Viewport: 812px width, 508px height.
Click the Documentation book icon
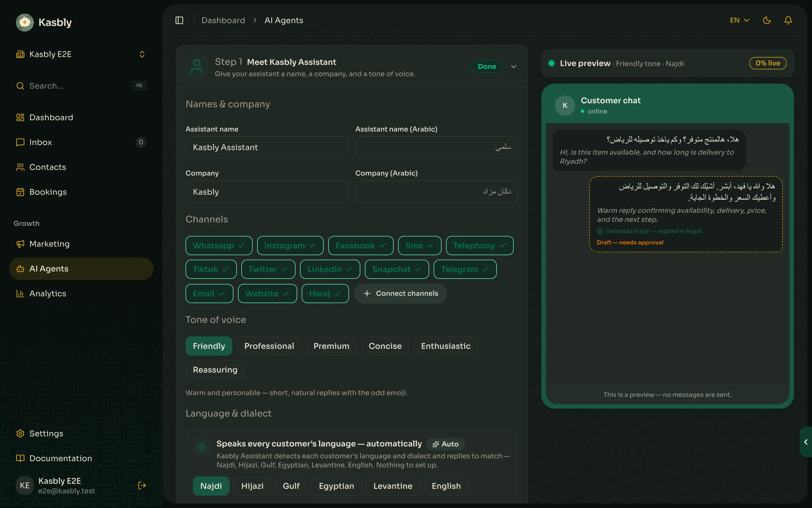pos(20,458)
